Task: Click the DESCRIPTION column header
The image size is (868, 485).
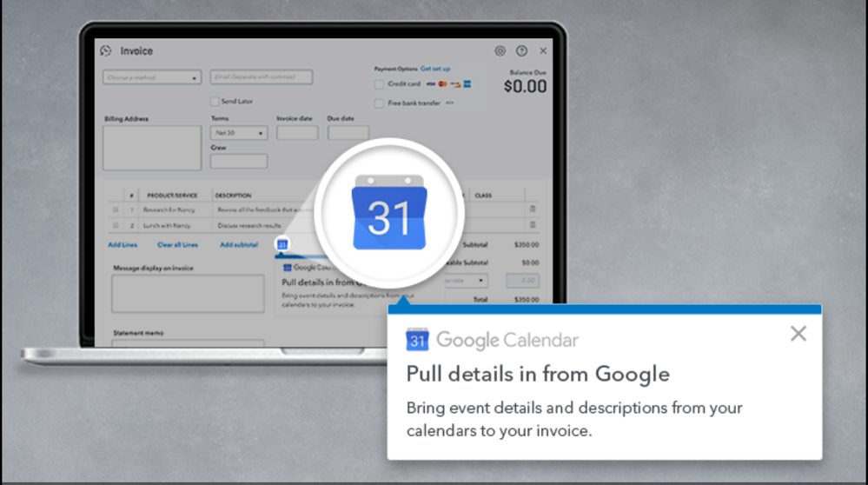Action: (233, 196)
